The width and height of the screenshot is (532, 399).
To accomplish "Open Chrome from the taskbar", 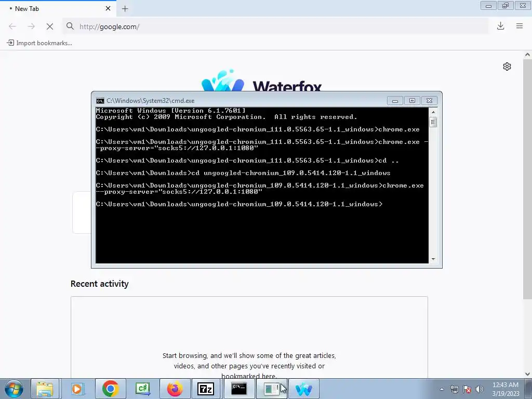I will (x=110, y=389).
